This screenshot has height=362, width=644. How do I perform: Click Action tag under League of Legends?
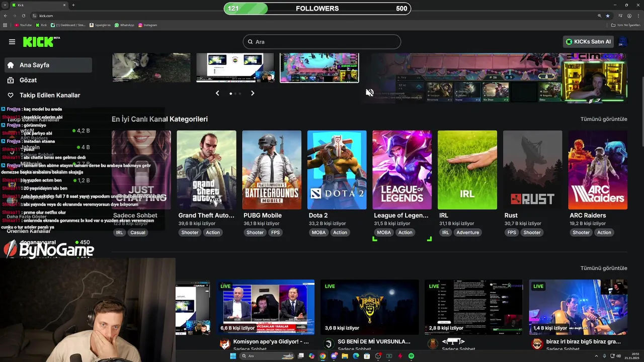406,232
